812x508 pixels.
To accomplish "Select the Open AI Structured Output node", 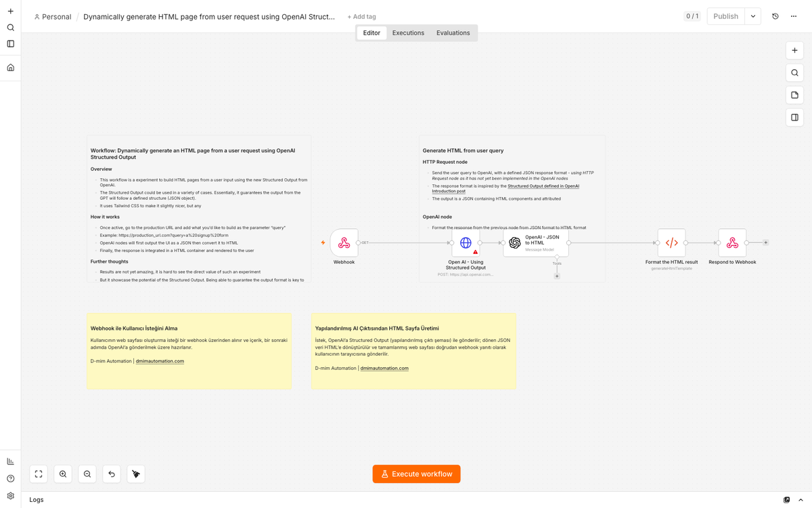I will 466,242.
